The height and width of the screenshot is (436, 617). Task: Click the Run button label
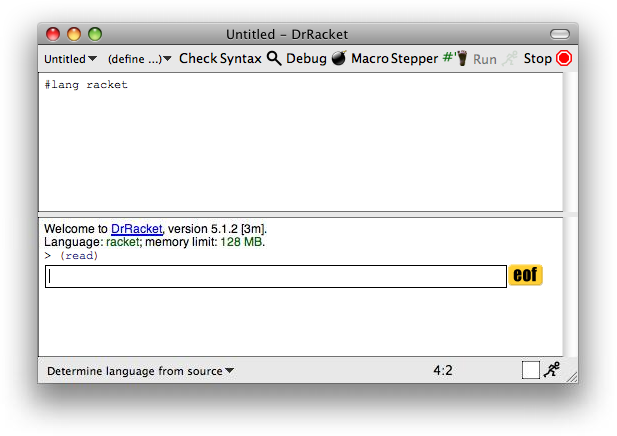pos(484,59)
